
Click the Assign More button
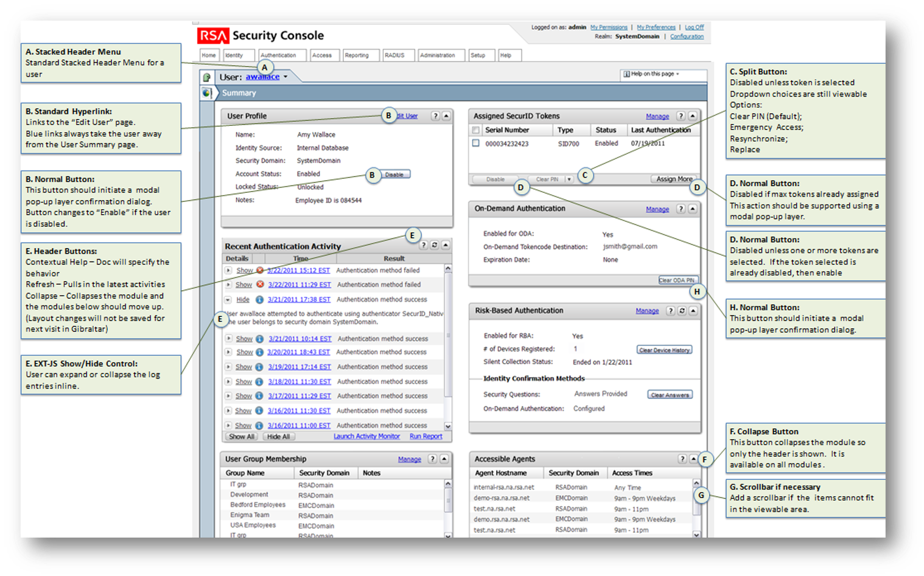pyautogui.click(x=674, y=179)
